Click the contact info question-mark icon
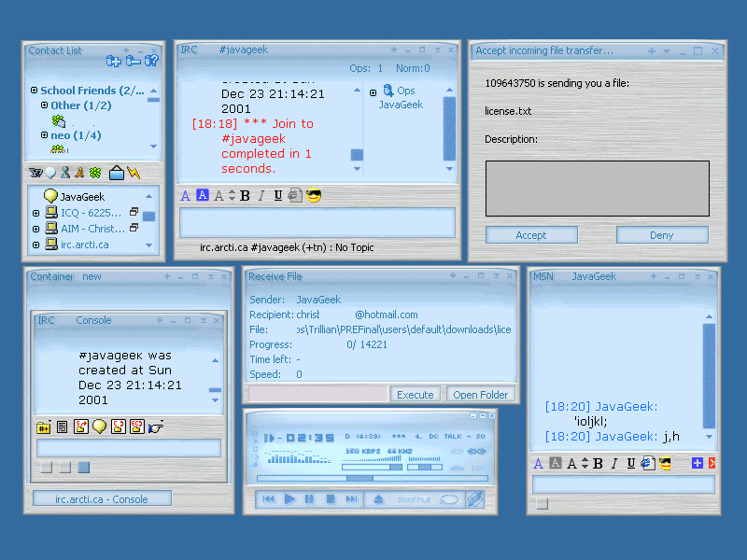747x560 pixels. pyautogui.click(x=151, y=61)
